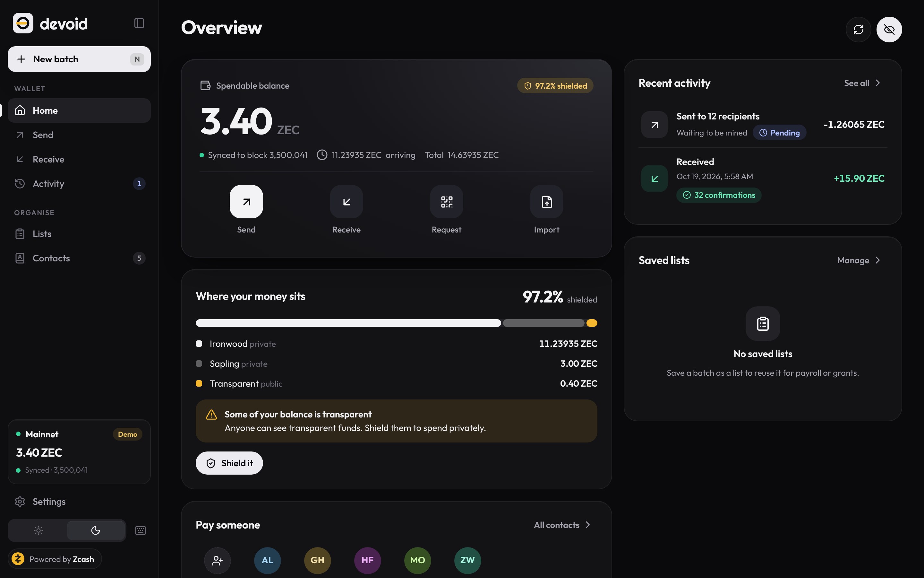
Task: Click the Pending status badge
Action: point(779,133)
